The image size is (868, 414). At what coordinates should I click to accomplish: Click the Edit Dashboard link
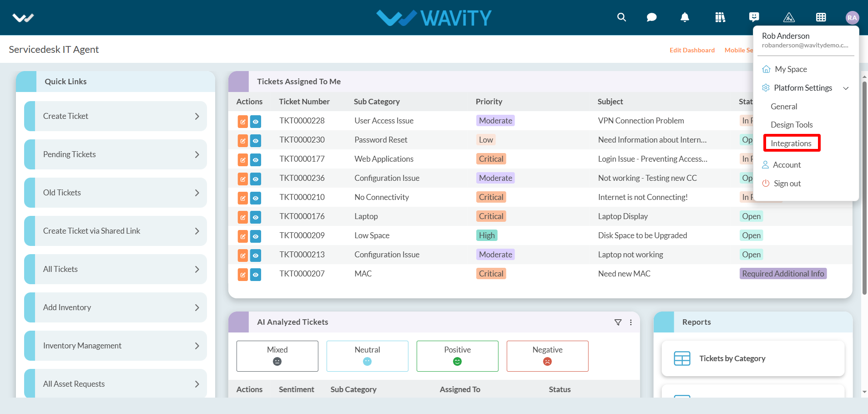click(x=692, y=50)
